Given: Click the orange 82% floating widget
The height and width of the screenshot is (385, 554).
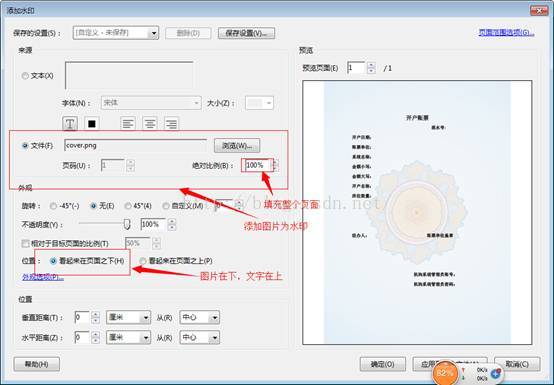Looking at the screenshot, I should click(x=444, y=373).
